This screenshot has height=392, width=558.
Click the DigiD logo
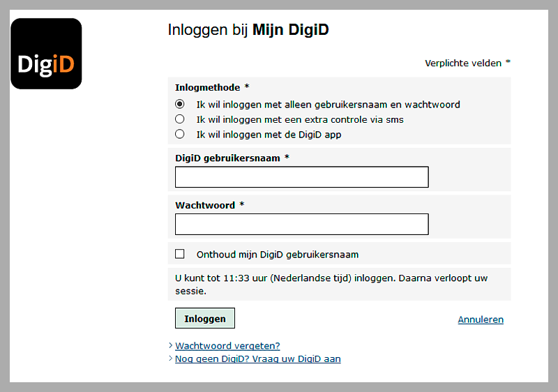[46, 54]
